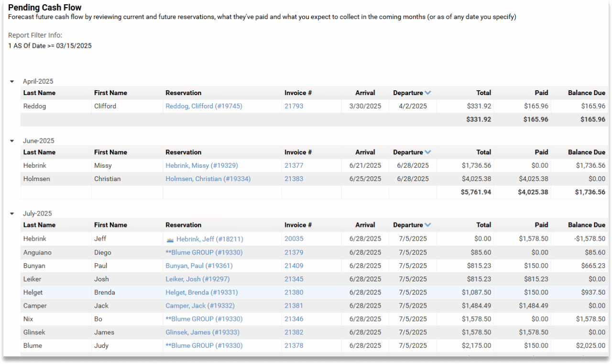Collapse the July-2025 group

pyautogui.click(x=11, y=213)
